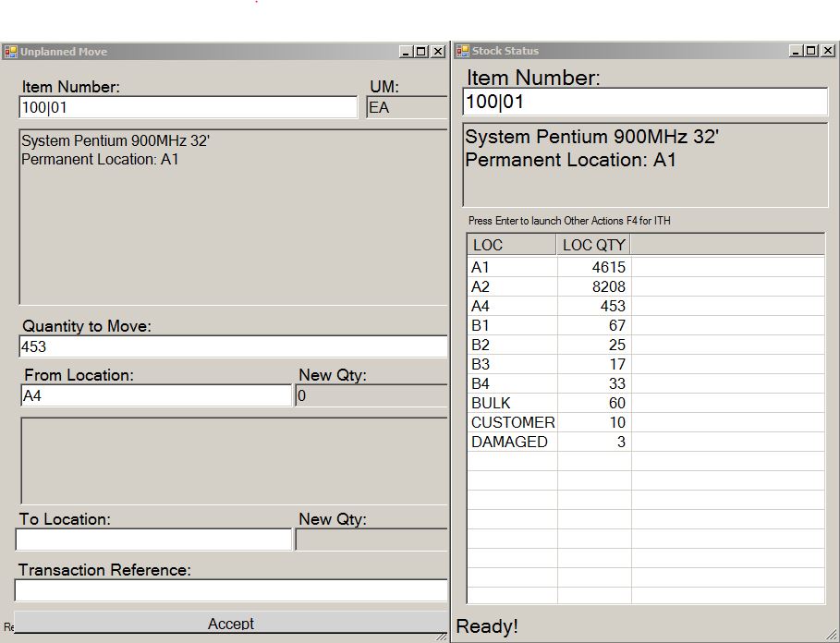Image resolution: width=840 pixels, height=643 pixels.
Task: Click the LOC QTY column header
Action: pyautogui.click(x=593, y=245)
